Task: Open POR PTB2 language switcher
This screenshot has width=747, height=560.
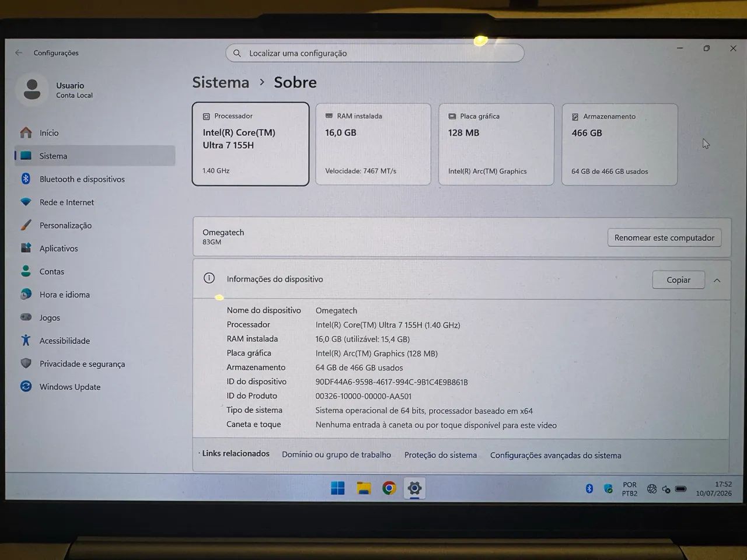Action: tap(630, 489)
